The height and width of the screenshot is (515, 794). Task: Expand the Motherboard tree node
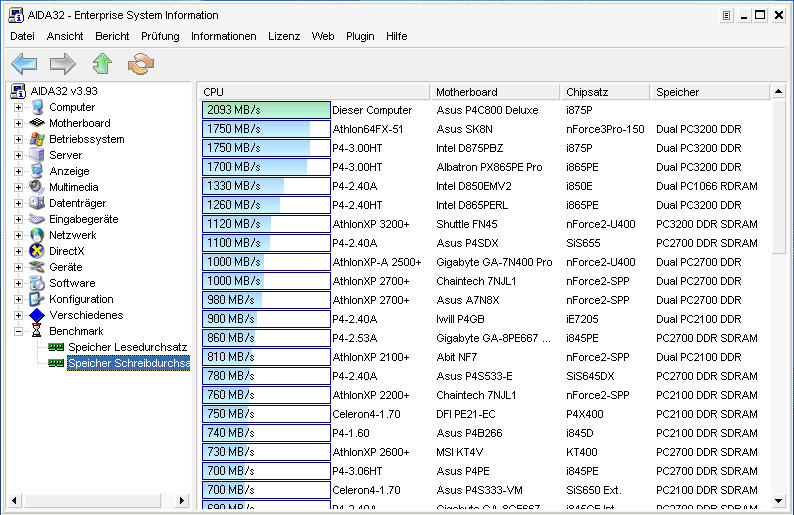18,123
